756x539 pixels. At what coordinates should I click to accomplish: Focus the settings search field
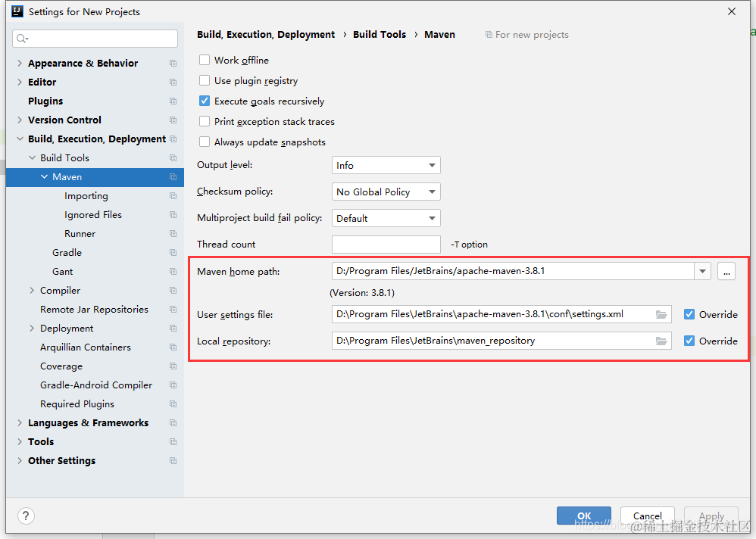[x=95, y=39]
